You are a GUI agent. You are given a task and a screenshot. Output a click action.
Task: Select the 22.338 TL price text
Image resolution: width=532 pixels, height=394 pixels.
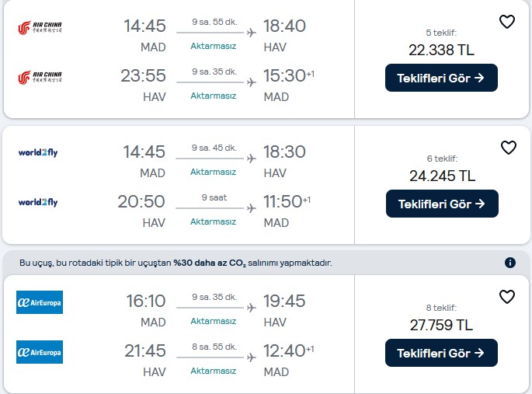[x=441, y=51]
